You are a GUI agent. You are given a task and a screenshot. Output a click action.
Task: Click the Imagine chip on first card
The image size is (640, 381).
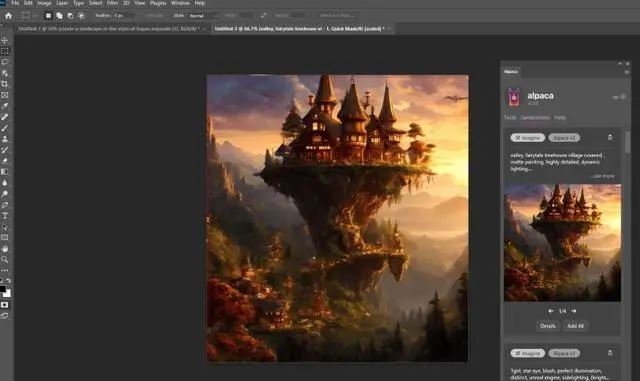click(527, 138)
